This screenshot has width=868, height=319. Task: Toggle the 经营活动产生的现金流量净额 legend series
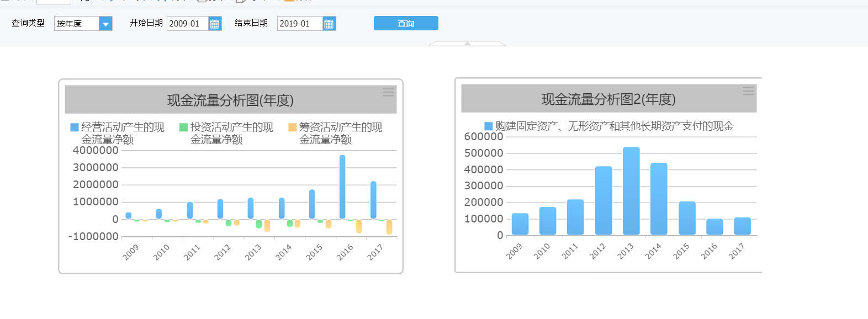(117, 133)
